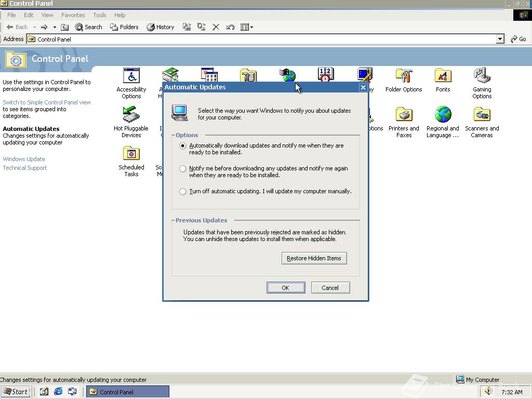
Task: Click the My Computer status bar zone
Action: [478, 379]
